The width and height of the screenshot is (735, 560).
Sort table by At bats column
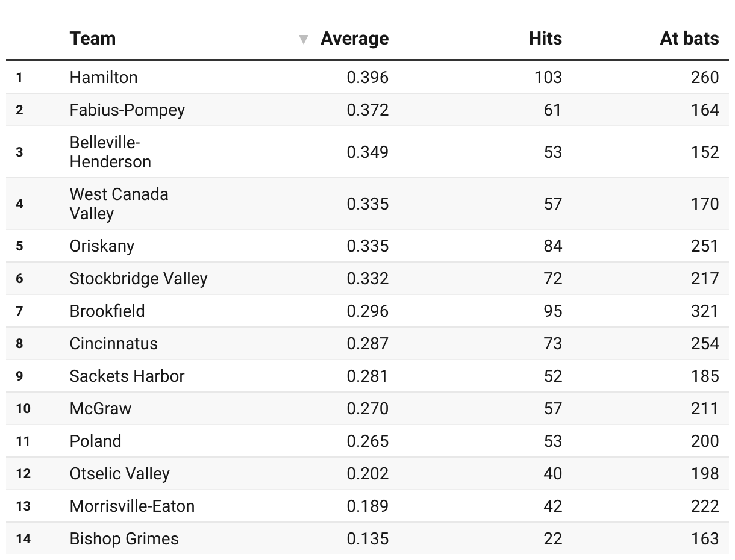[689, 39]
